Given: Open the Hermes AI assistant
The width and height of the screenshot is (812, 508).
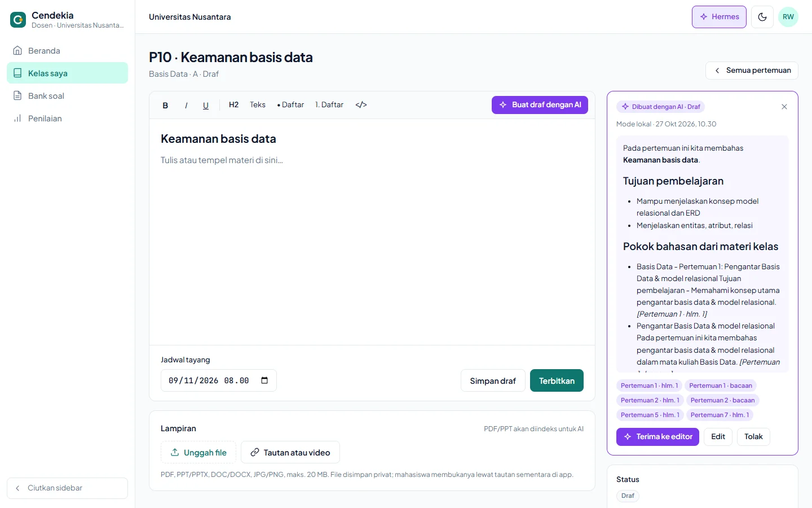Looking at the screenshot, I should 719,17.
